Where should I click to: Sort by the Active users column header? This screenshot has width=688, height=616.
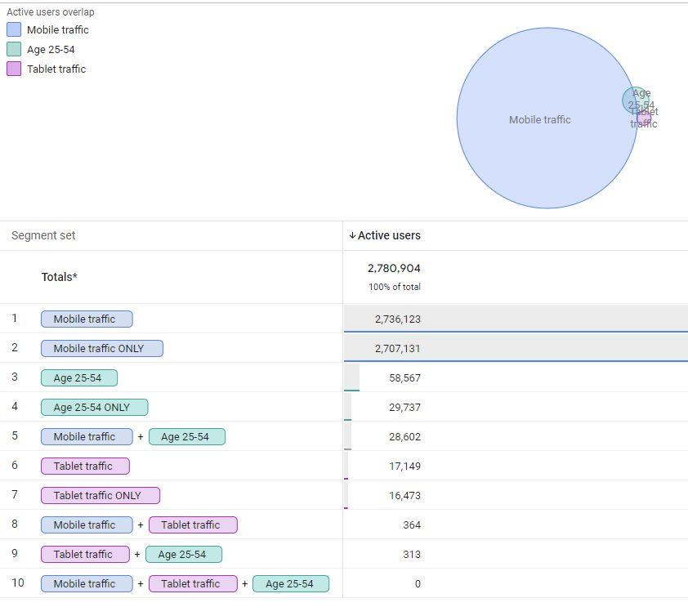tap(389, 235)
